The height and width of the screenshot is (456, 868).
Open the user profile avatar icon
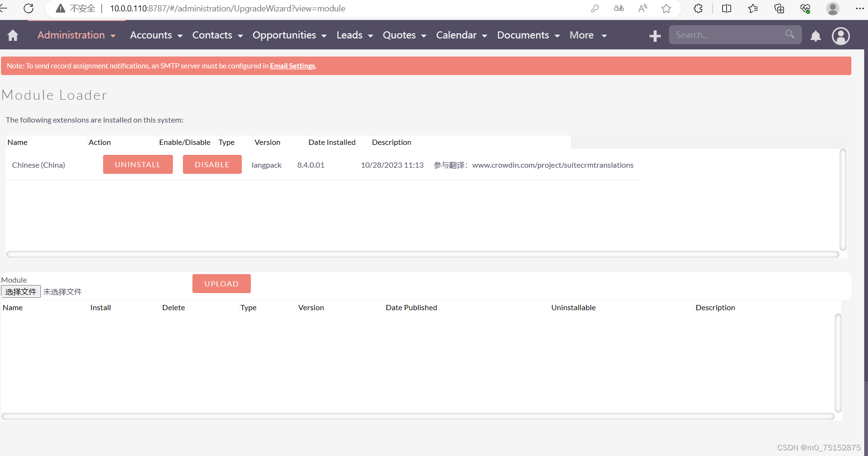840,36
